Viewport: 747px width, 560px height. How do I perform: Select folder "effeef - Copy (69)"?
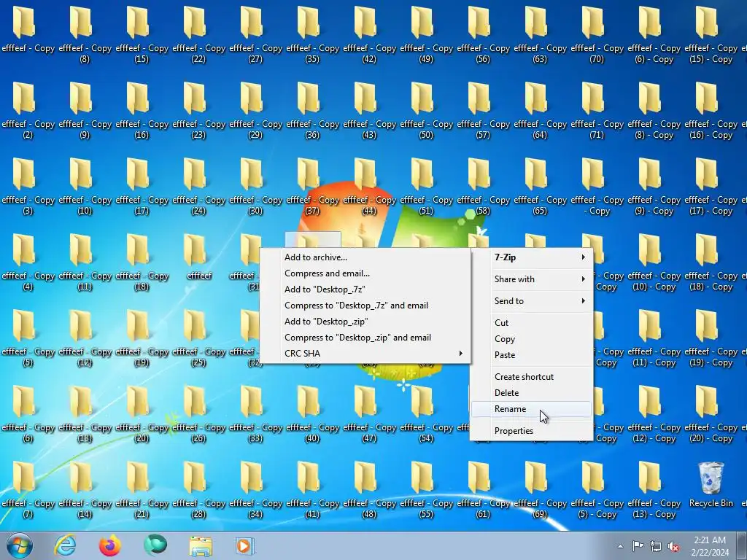tap(540, 489)
